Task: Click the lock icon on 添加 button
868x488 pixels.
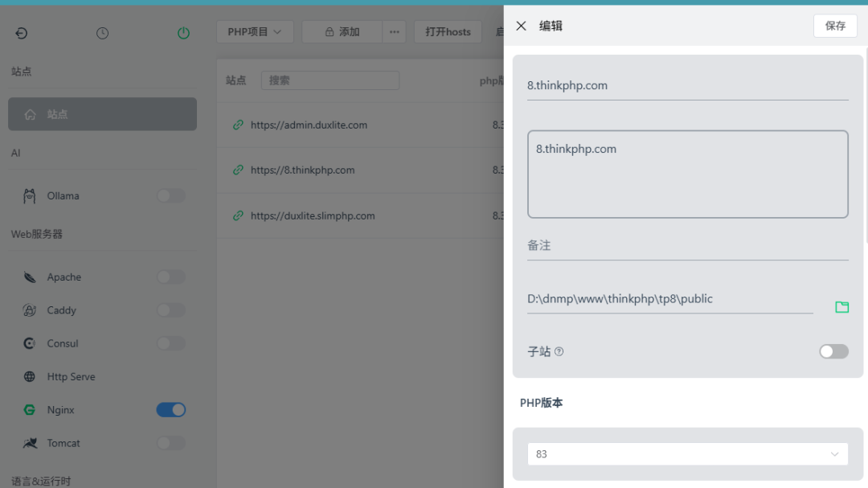Action: tap(330, 32)
